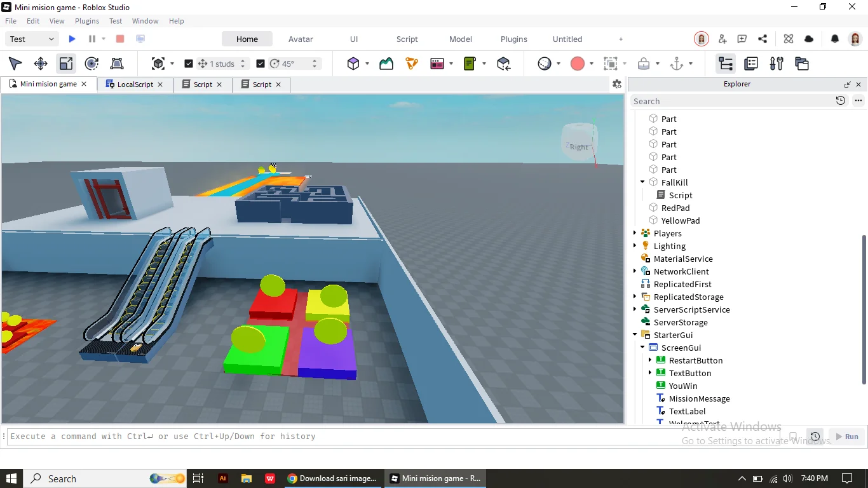
Task: Open Explorer more options menu
Action: (858, 100)
